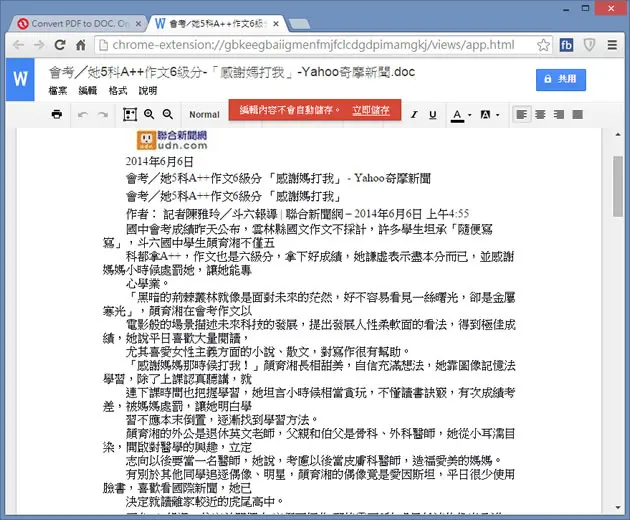Expand the highlight color dropdown arrow
The height and width of the screenshot is (520, 630).
[497, 115]
